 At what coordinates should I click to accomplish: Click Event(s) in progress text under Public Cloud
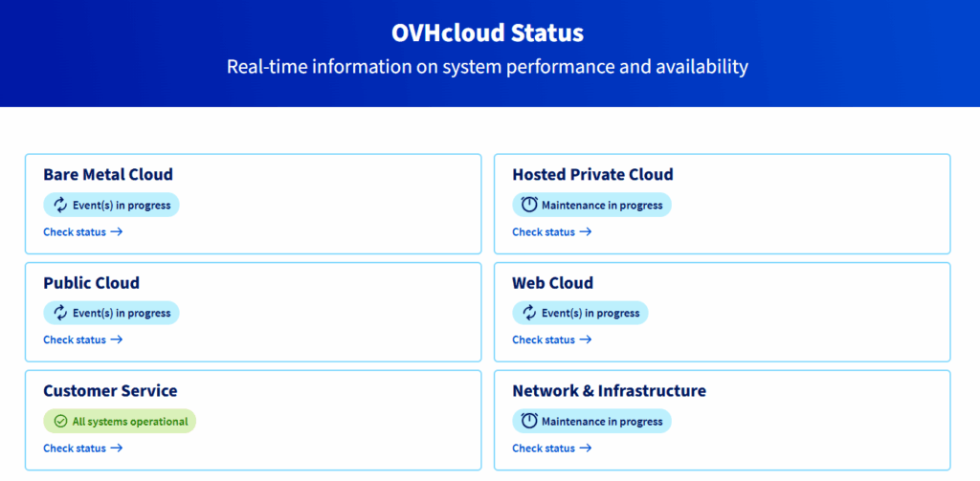tap(122, 314)
